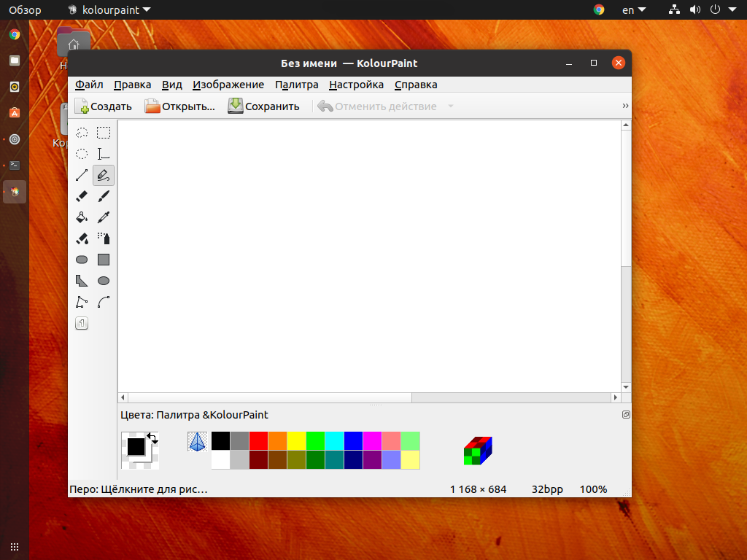The width and height of the screenshot is (747, 560).
Task: Select the Spraycan tool
Action: coord(104,238)
